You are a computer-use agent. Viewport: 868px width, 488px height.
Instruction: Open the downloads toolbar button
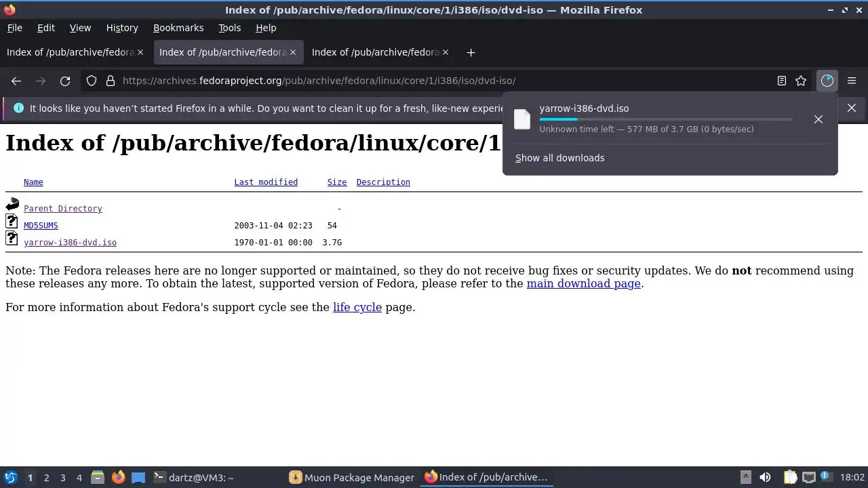827,81
